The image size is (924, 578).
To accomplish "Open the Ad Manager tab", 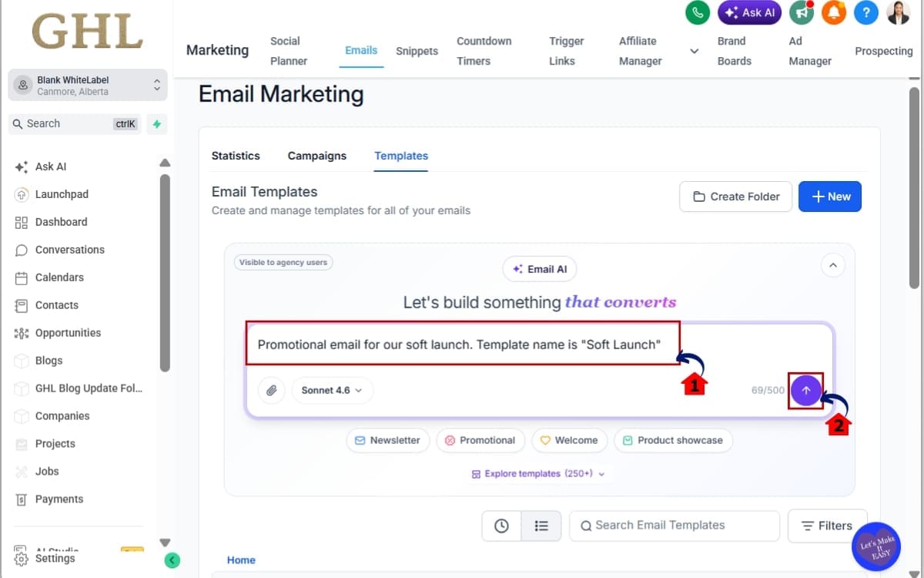I will [x=810, y=51].
